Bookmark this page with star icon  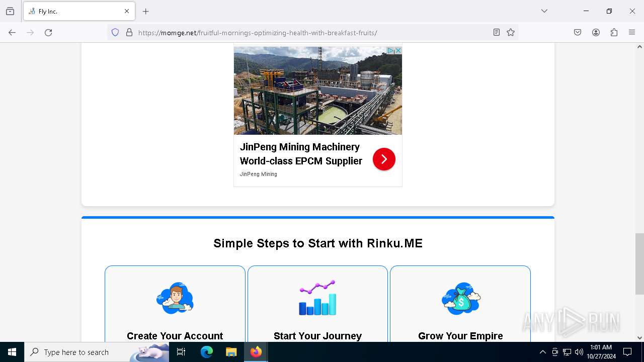pyautogui.click(x=511, y=33)
